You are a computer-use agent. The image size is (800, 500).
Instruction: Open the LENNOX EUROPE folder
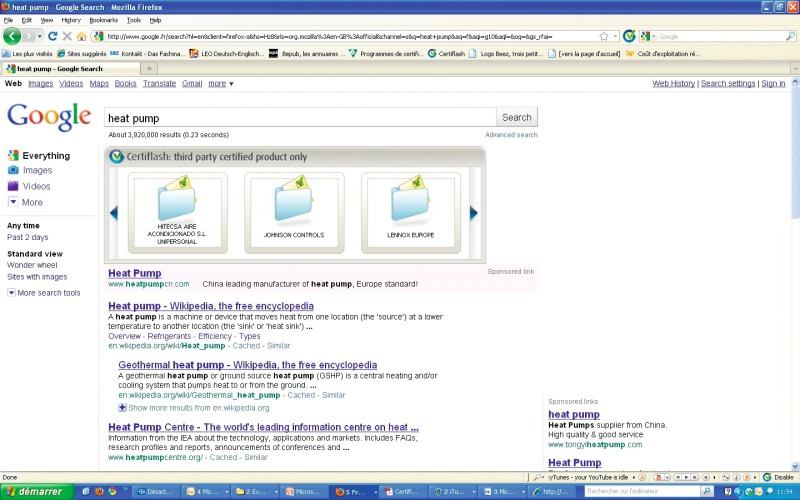411,213
